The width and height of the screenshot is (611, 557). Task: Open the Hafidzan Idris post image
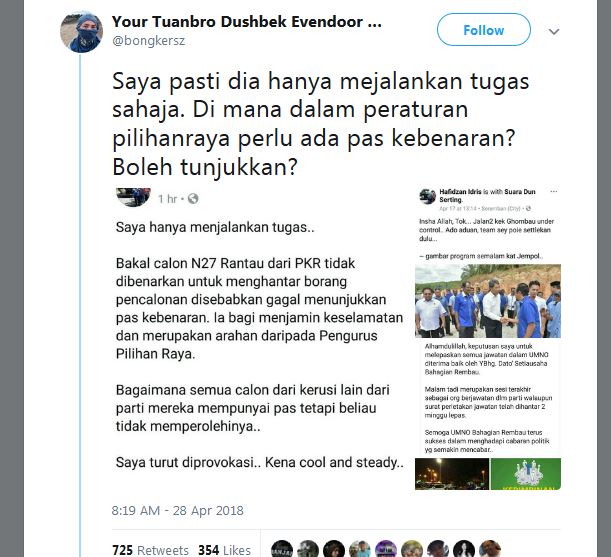click(x=488, y=338)
